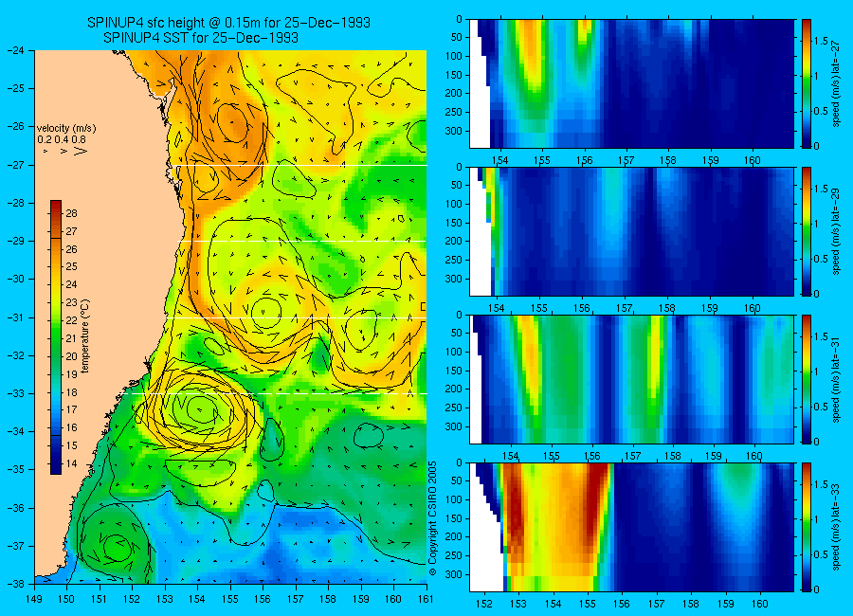Click the title "SPINUP4 sfc height @ 0.15m for 25-Dec-1993"
Viewport: 853px width, 616px height.
(229, 23)
